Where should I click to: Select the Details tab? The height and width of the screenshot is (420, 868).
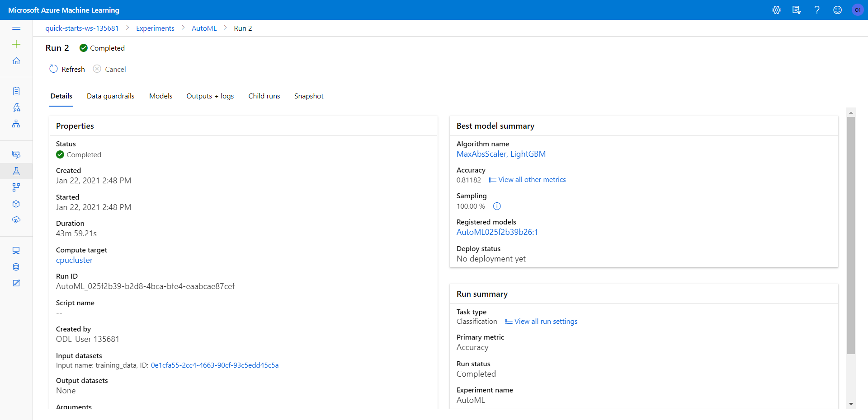[x=61, y=96]
